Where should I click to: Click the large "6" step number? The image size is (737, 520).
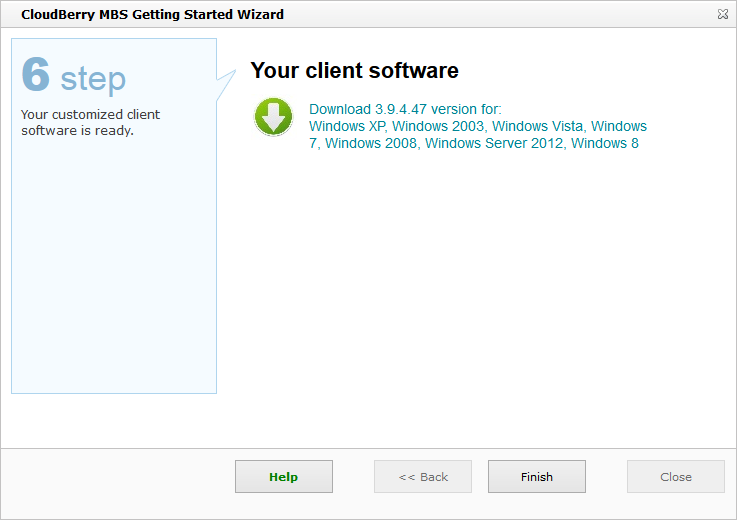pyautogui.click(x=36, y=75)
